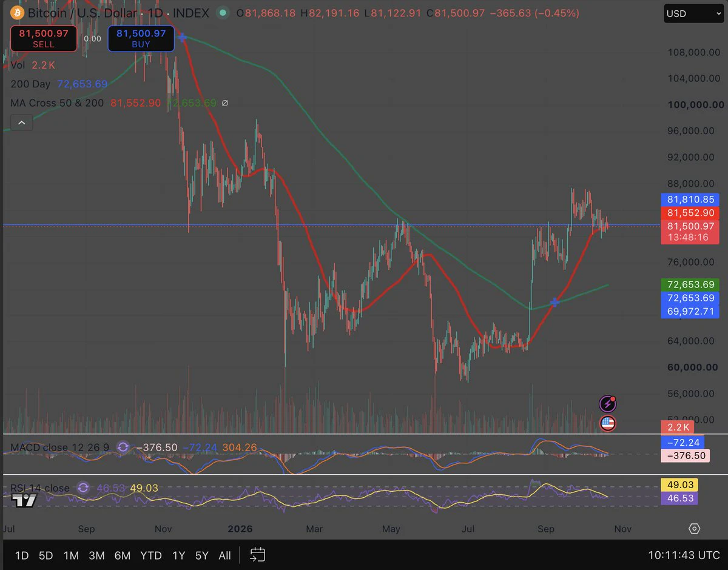Screen dimensions: 728x570
Task: Choose the YTD time range
Action: coord(151,555)
